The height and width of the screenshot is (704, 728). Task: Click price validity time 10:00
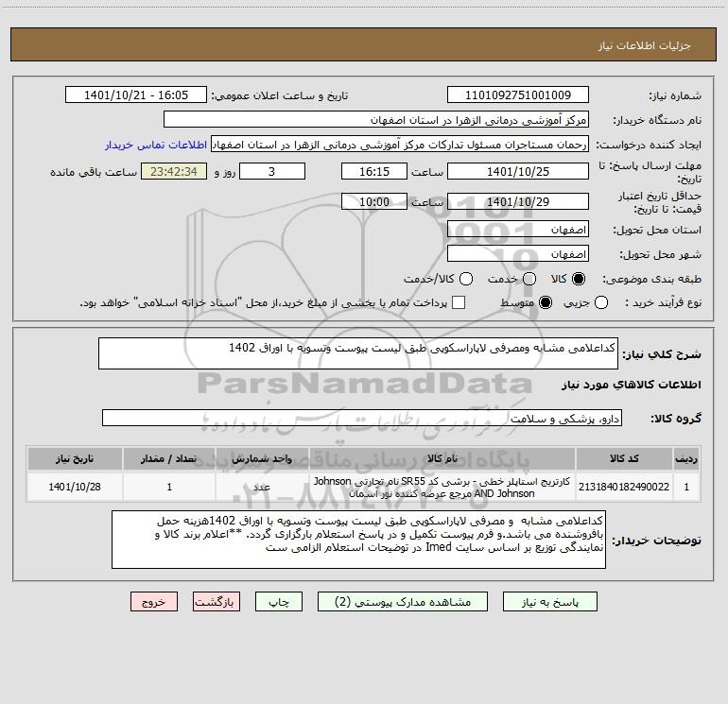point(374,202)
